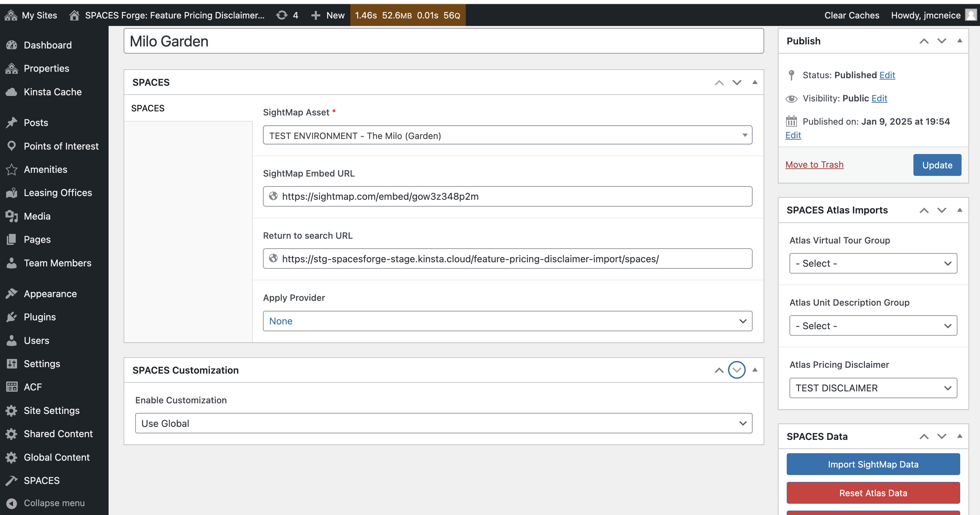Viewport: 980px width, 515px height.
Task: Open the SightMap Asset dropdown
Action: tap(507, 135)
